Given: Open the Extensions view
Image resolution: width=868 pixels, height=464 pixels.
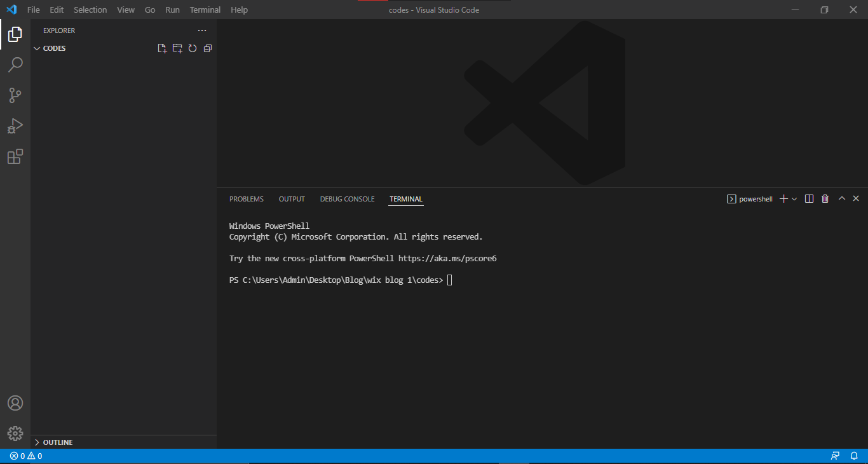Looking at the screenshot, I should click(x=15, y=156).
